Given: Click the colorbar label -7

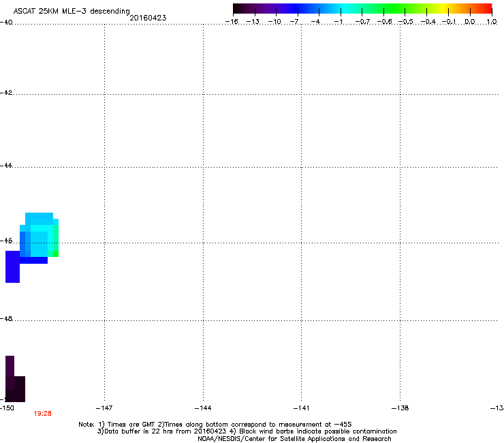Looking at the screenshot, I should click(294, 22).
